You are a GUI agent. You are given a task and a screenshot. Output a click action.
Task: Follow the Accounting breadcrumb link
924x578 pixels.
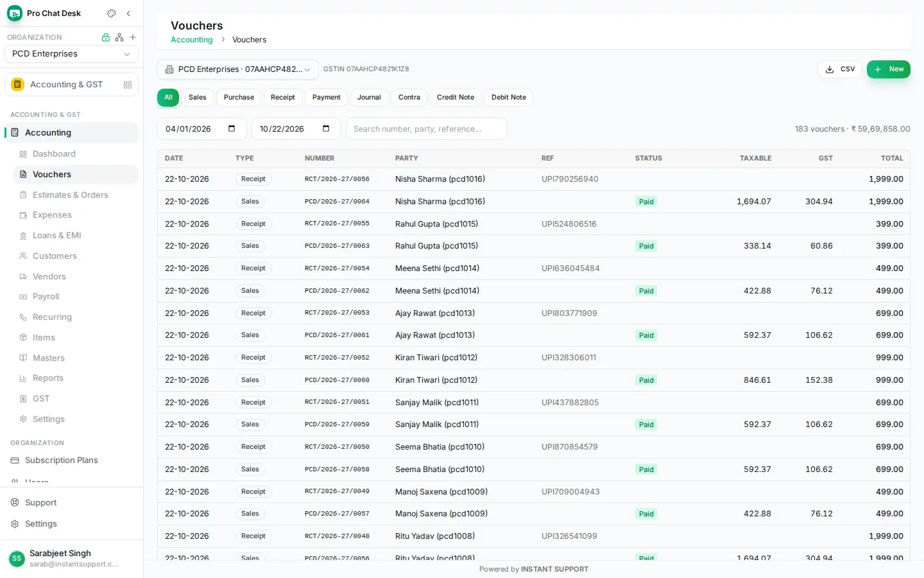[x=191, y=40]
